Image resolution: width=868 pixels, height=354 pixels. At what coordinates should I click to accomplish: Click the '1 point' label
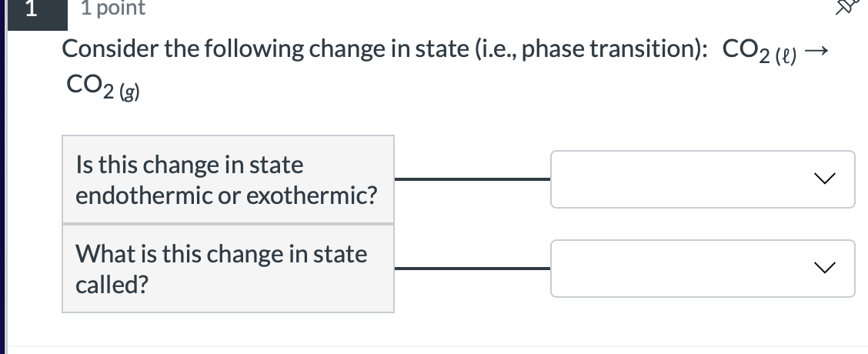113,8
